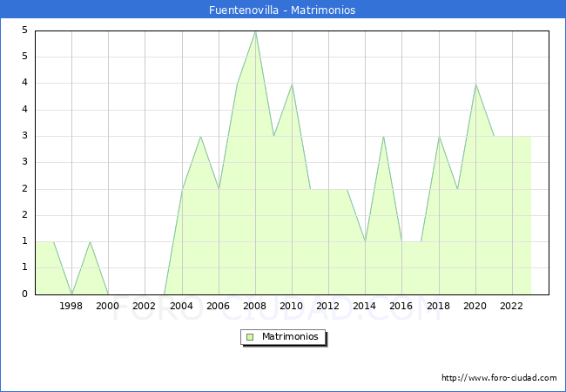Click the chart title Fuentenovilla - Matrimonios
The width and height of the screenshot is (566, 392).
coord(282,10)
